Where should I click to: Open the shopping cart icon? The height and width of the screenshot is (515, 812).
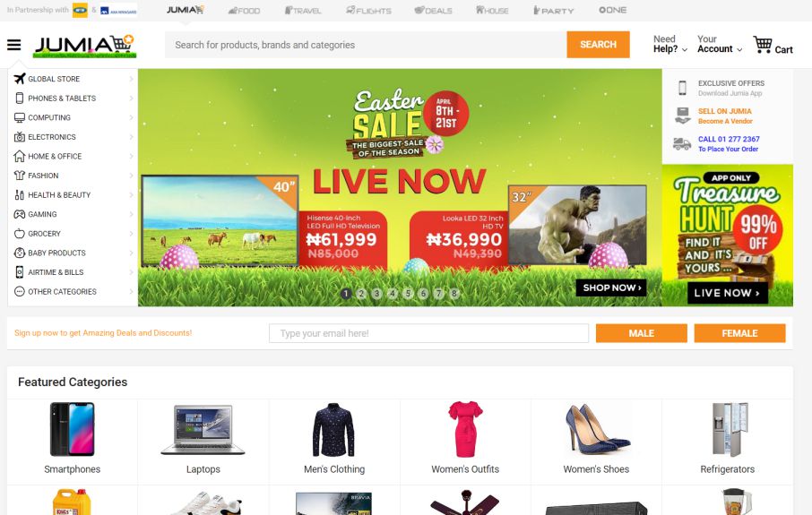click(x=763, y=45)
